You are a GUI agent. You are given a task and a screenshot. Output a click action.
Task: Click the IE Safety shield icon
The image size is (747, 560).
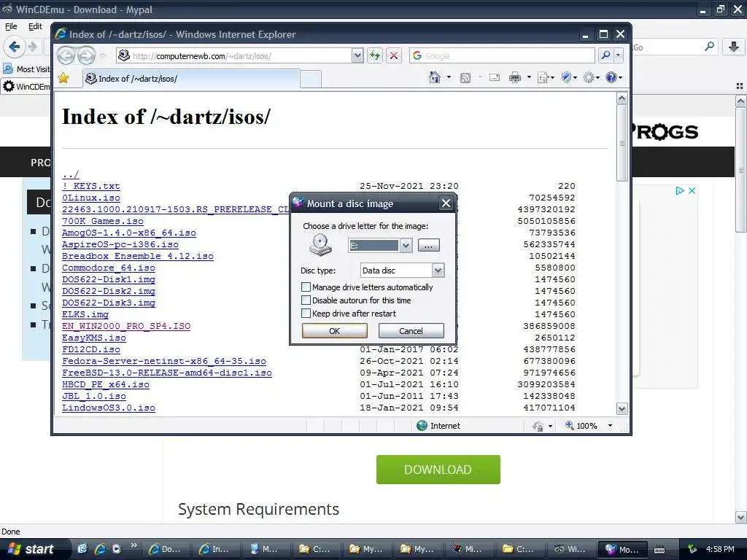[566, 77]
